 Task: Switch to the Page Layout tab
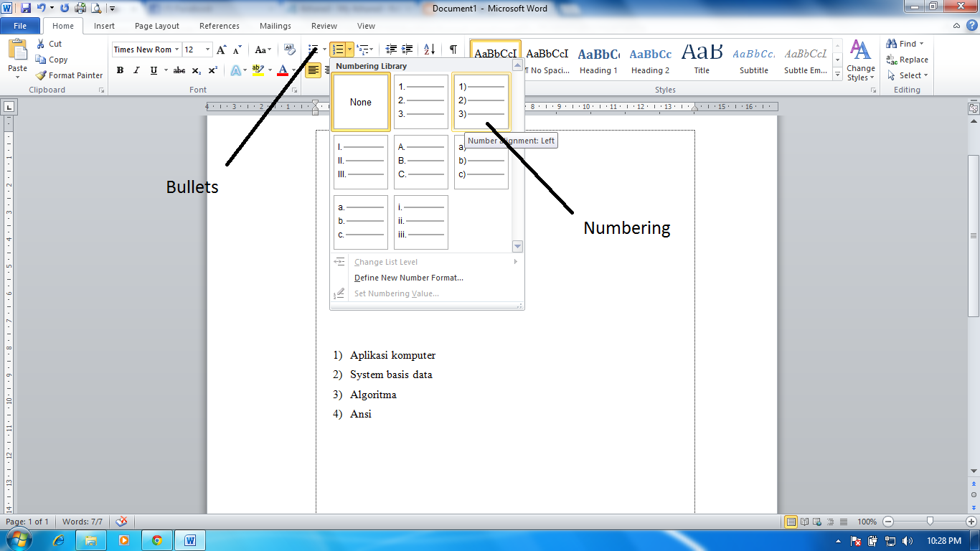tap(157, 26)
